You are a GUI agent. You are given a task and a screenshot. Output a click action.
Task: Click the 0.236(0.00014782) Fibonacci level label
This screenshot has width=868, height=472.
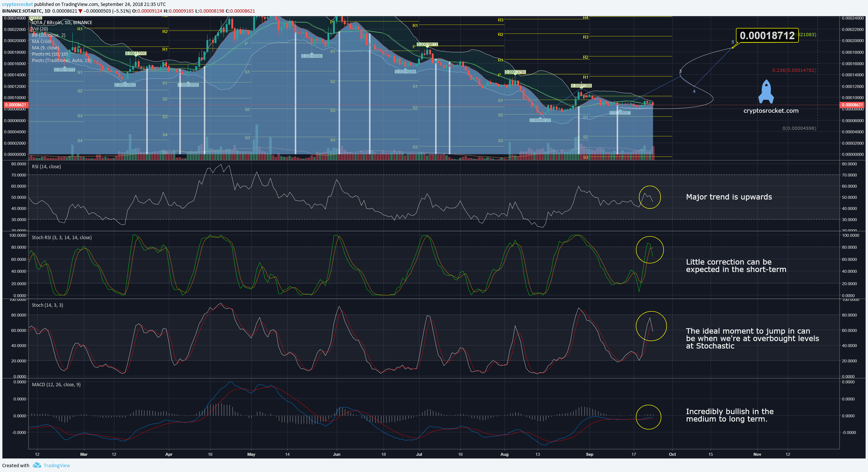[x=794, y=70]
